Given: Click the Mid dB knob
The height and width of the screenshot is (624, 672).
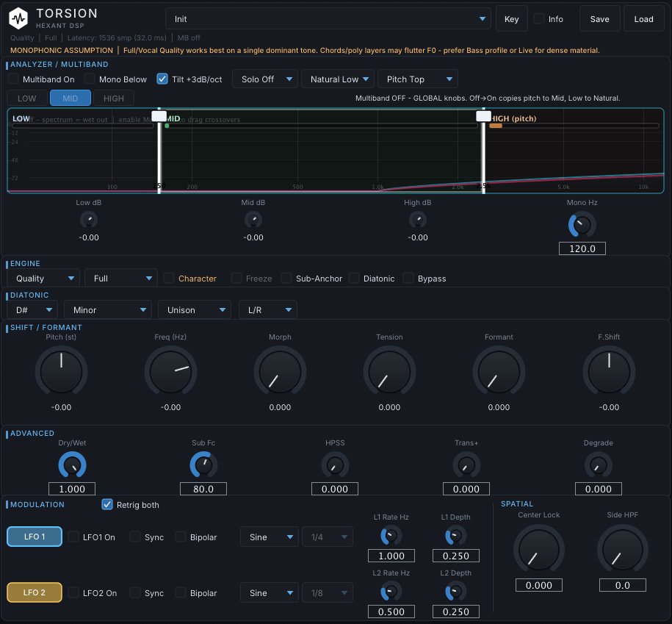Looking at the screenshot, I should (x=253, y=220).
